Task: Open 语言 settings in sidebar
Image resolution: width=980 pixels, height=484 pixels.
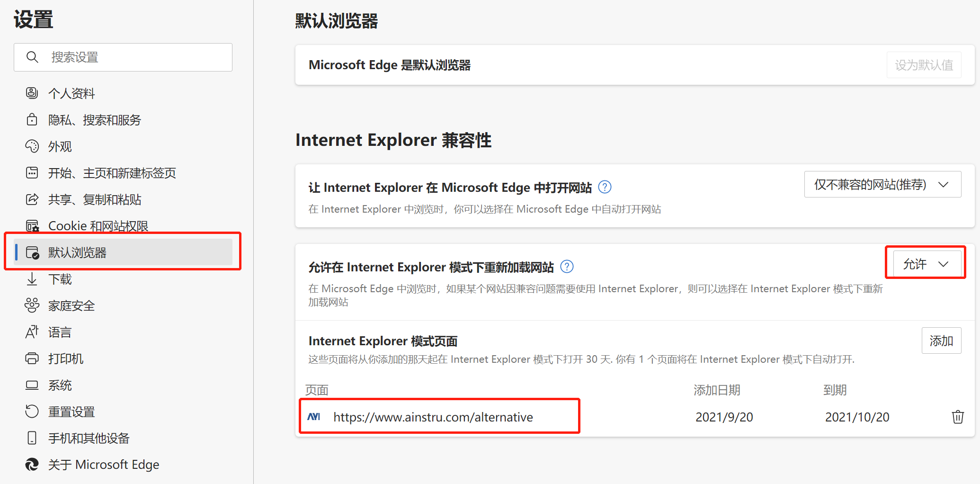Action: tap(60, 332)
